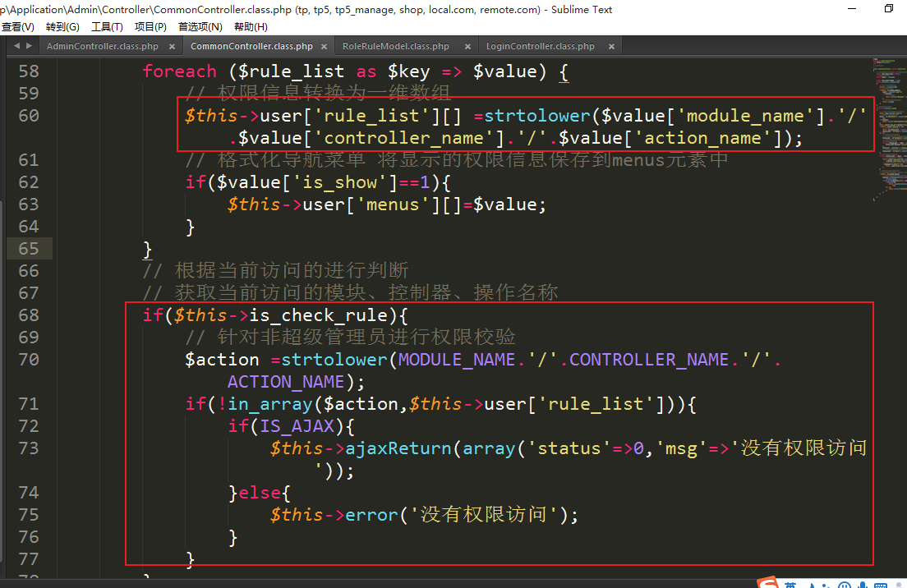The width and height of the screenshot is (907, 588).
Task: Click the Sogou input method logo
Action: 769,583
